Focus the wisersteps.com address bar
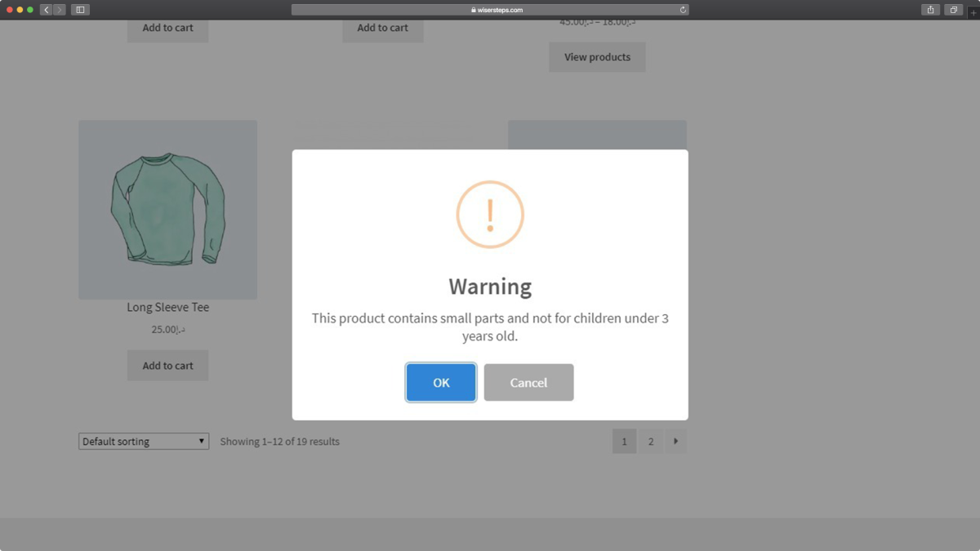 click(490, 10)
